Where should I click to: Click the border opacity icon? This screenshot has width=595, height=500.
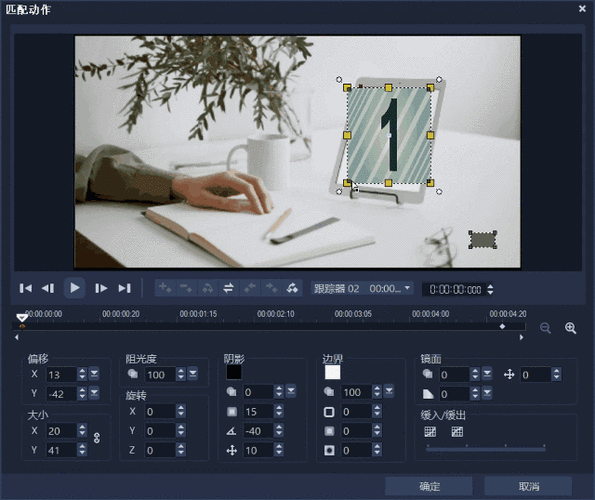329,392
